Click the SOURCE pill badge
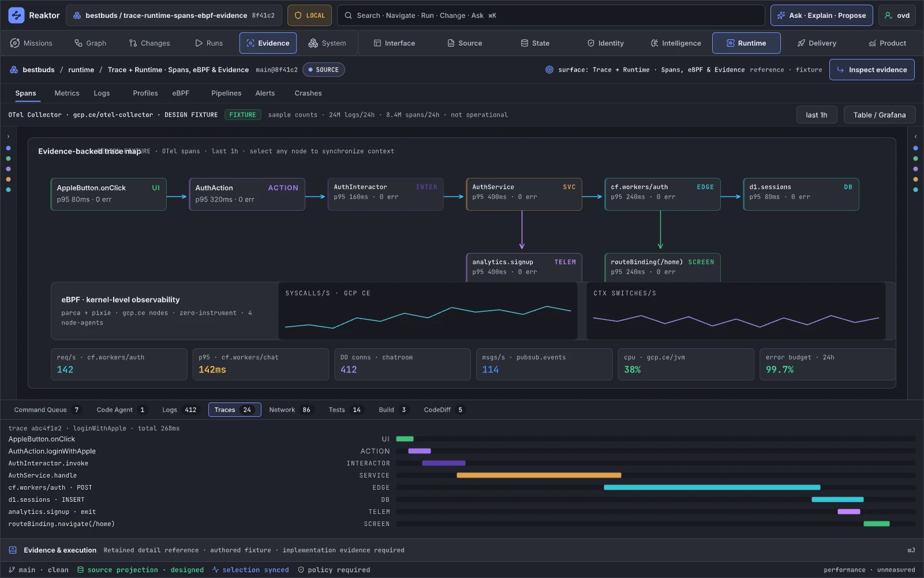The image size is (924, 578). coord(323,70)
